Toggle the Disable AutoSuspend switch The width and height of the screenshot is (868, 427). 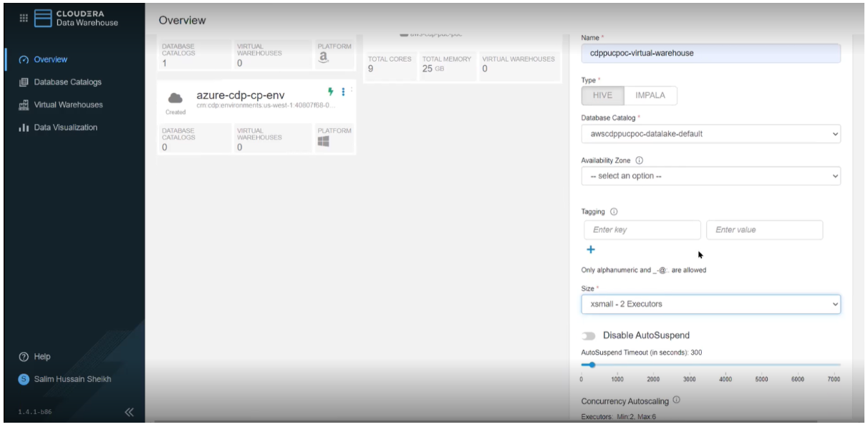[589, 335]
